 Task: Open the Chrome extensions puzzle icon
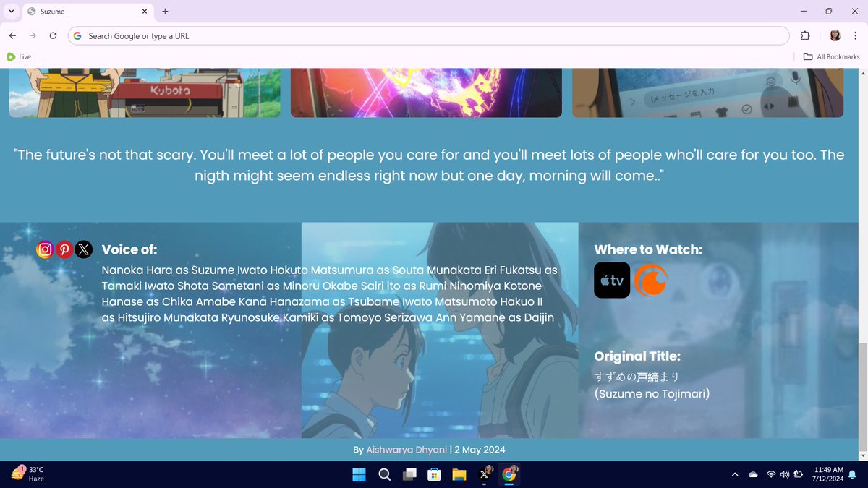pyautogui.click(x=805, y=35)
